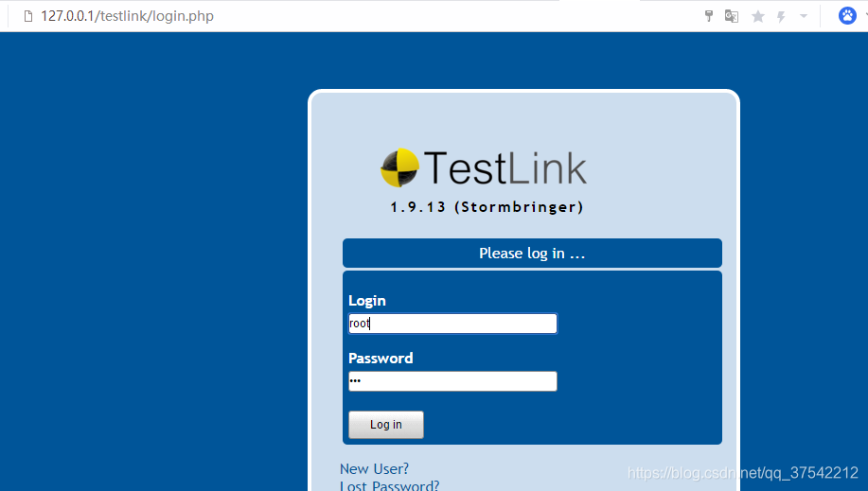Open the translate page icon
The height and width of the screenshot is (491, 868).
[732, 16]
